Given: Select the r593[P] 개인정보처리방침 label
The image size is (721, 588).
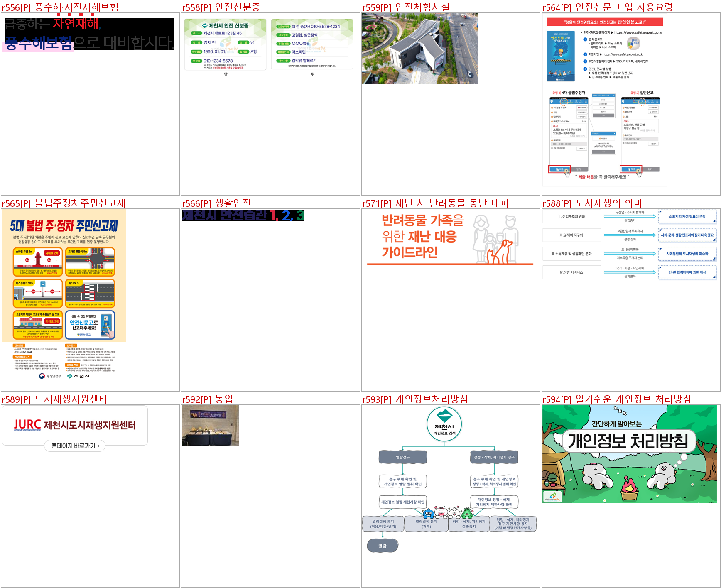Looking at the screenshot, I should click(x=415, y=399).
